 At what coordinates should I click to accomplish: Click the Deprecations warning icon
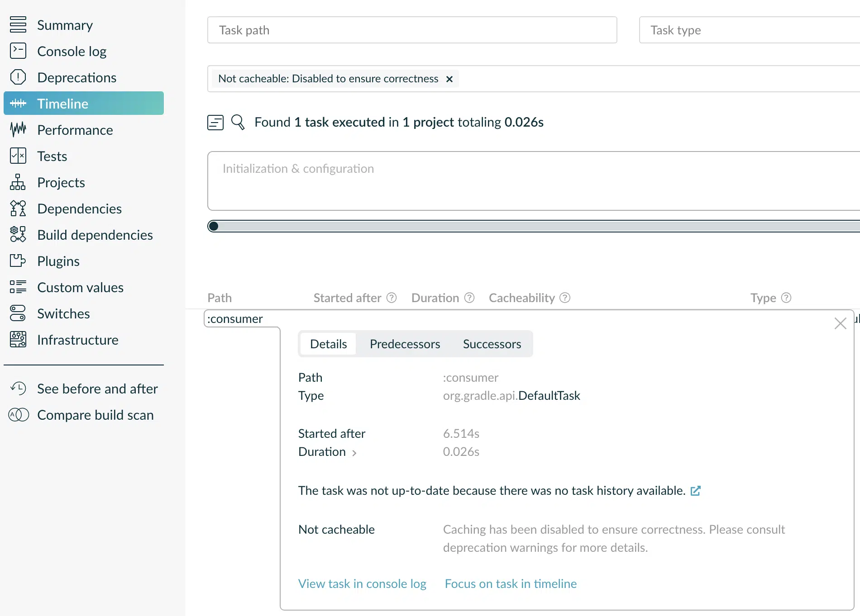18,77
